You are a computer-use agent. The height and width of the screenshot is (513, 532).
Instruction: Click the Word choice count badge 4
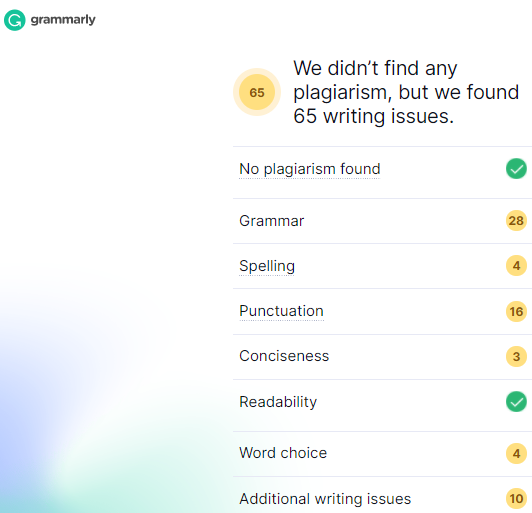coord(516,453)
